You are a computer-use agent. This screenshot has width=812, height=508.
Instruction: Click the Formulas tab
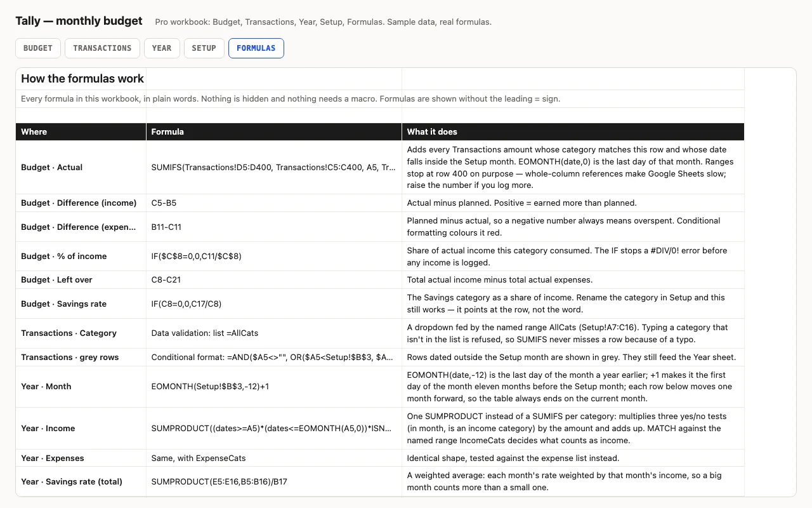(x=256, y=48)
